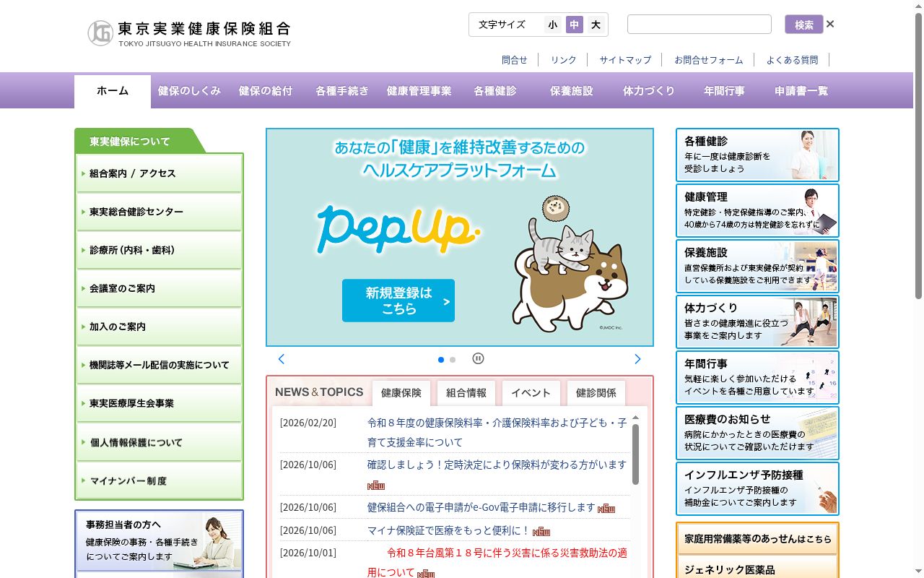The image size is (924, 578).
Task: Click the news list scroll-up arrow
Action: click(636, 418)
